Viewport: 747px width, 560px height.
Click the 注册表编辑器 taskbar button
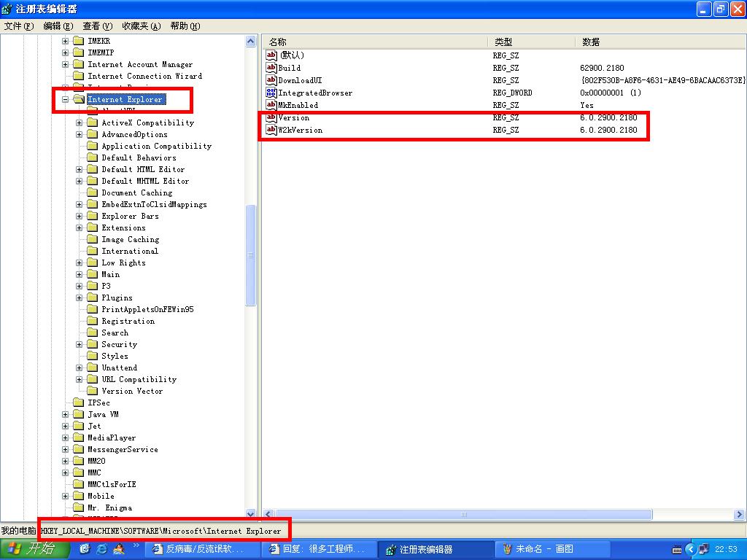(436, 550)
